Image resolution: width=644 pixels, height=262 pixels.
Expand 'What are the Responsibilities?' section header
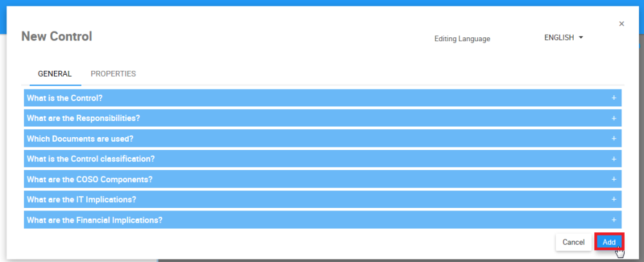click(83, 118)
